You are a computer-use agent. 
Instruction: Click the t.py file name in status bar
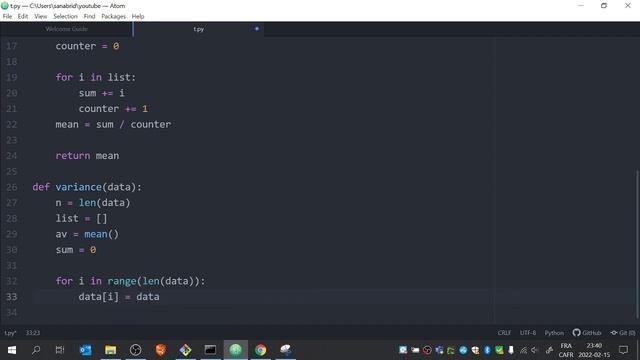10,333
